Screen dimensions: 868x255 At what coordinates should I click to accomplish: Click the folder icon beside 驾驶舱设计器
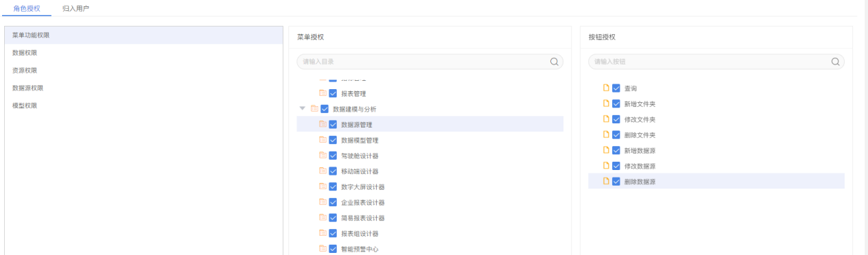coord(322,156)
